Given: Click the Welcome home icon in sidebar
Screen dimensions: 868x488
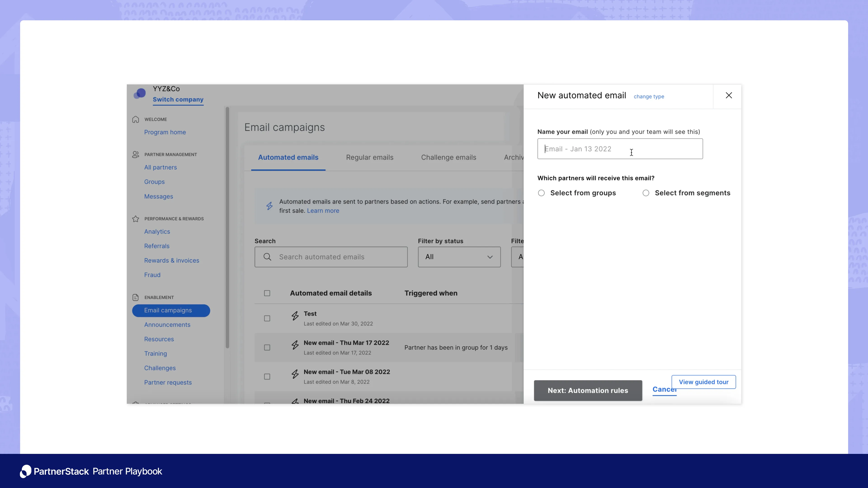Looking at the screenshot, I should point(135,119).
